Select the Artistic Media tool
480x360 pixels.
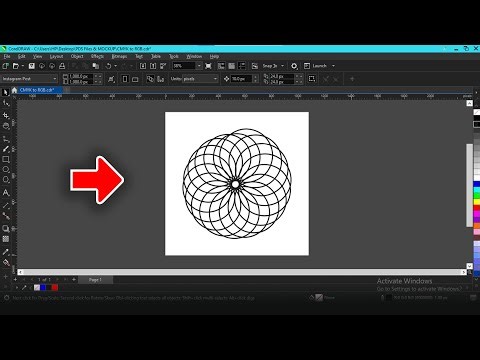click(6, 149)
